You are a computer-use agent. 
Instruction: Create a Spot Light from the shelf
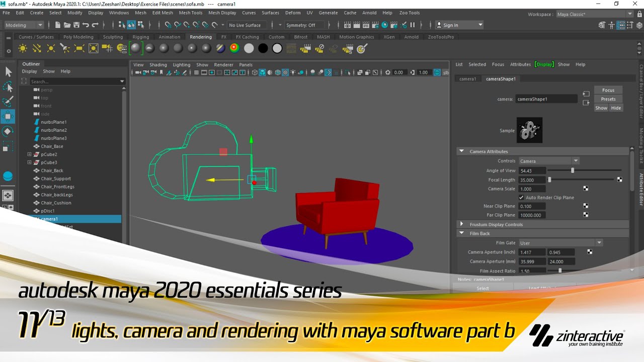point(65,48)
